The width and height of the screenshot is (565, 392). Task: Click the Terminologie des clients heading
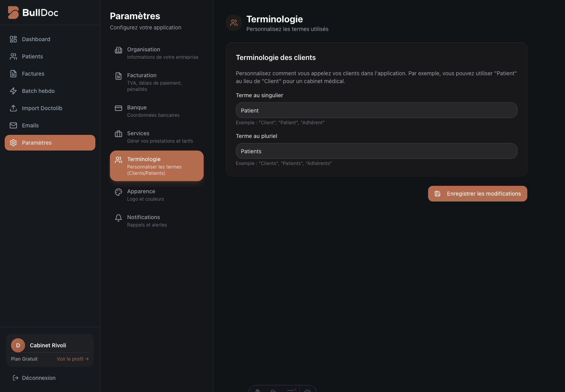tap(276, 58)
